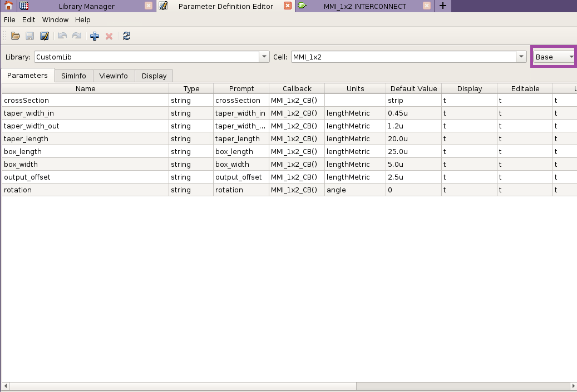This screenshot has width=577, height=392.
Task: Open the Window menu
Action: [55, 20]
